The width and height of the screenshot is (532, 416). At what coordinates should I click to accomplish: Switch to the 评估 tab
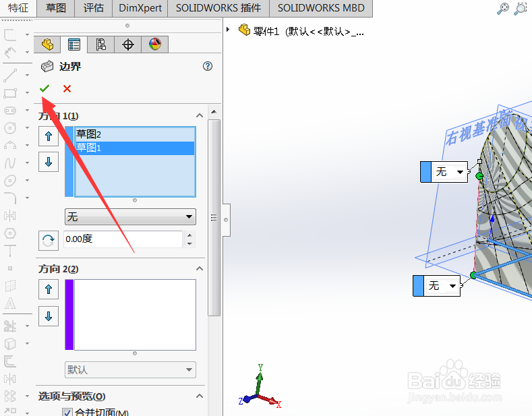(93, 8)
